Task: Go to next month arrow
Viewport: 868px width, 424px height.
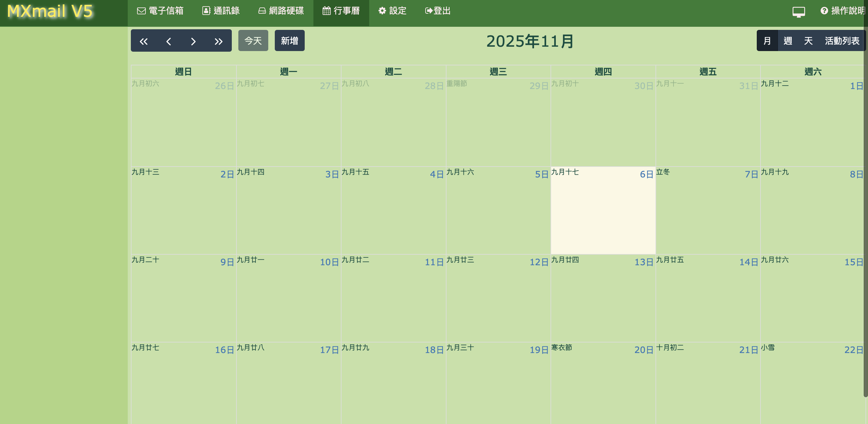Action: click(193, 41)
